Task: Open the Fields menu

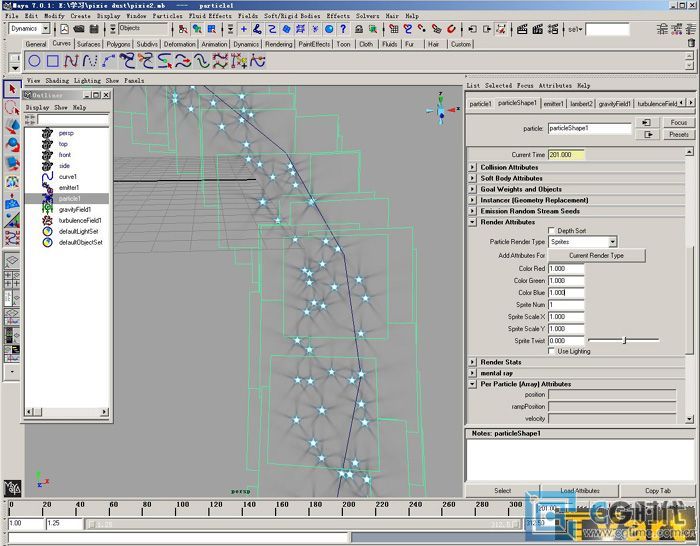Action: (x=248, y=16)
